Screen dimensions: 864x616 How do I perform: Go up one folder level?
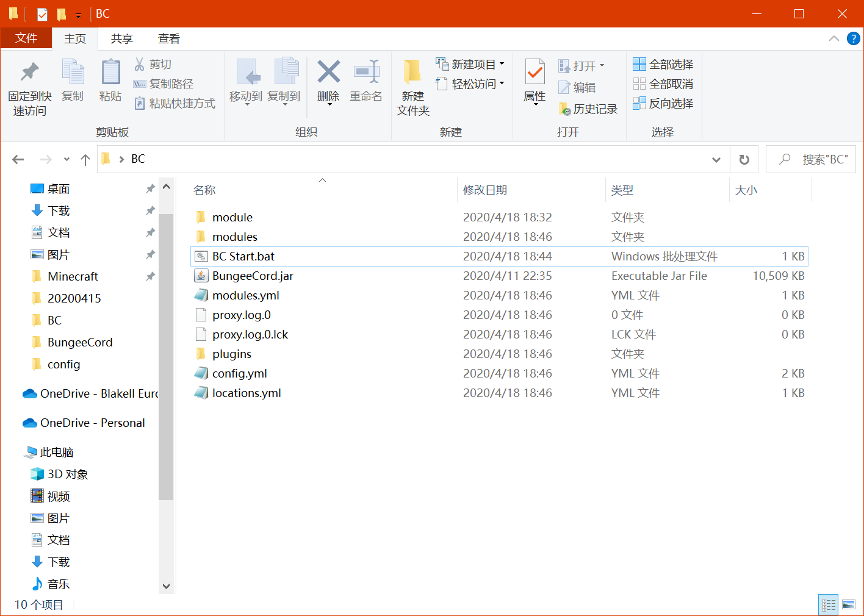[85, 159]
